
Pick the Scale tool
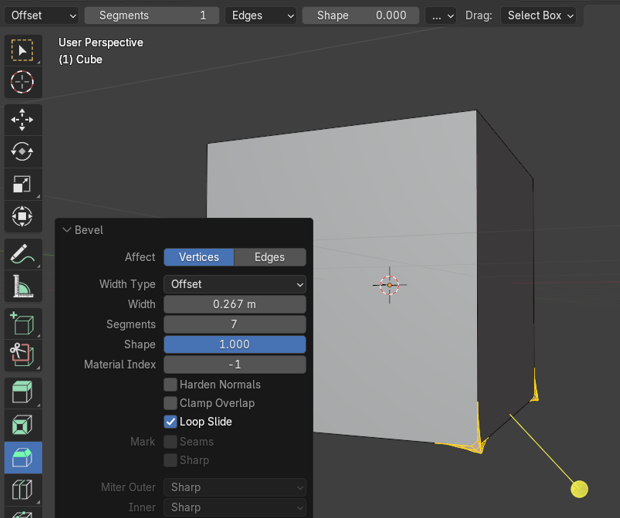coord(22,184)
